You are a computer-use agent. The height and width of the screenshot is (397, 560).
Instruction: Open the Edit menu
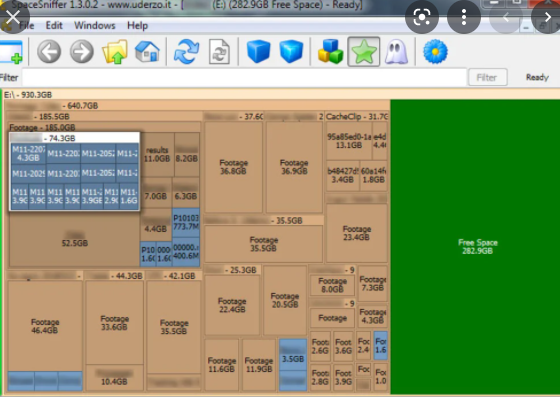(x=54, y=26)
